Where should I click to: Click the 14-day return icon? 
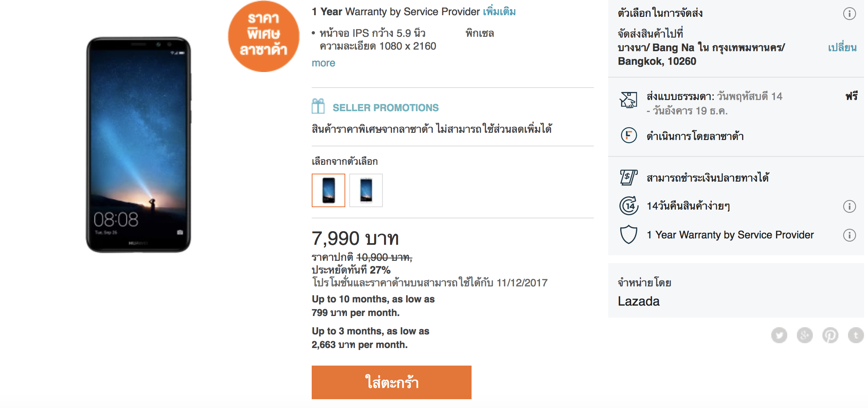coord(628,206)
